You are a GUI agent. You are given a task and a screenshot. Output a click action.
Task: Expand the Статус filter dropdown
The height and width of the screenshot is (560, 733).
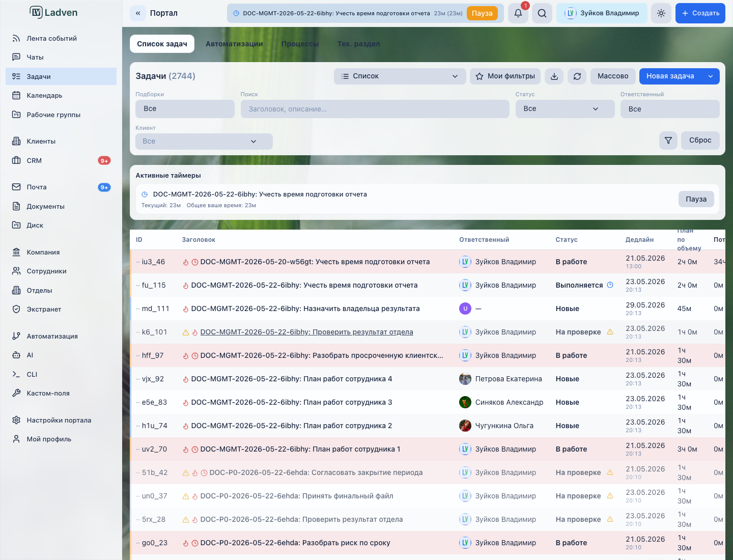pos(565,109)
